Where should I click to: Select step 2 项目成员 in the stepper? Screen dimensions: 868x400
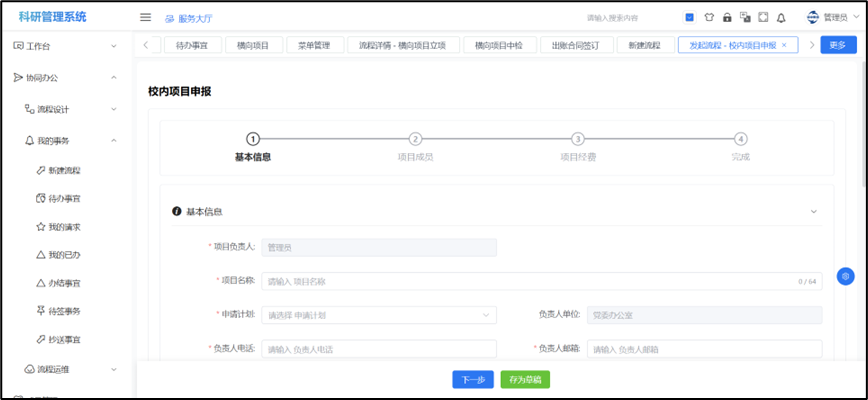(x=415, y=140)
